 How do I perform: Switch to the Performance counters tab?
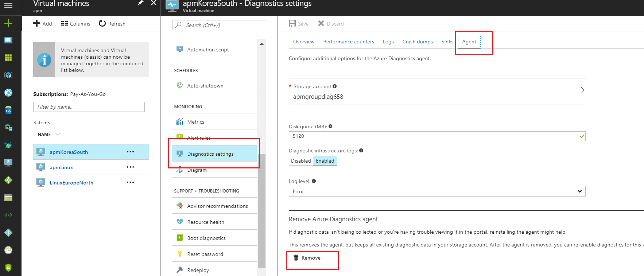[x=348, y=42]
